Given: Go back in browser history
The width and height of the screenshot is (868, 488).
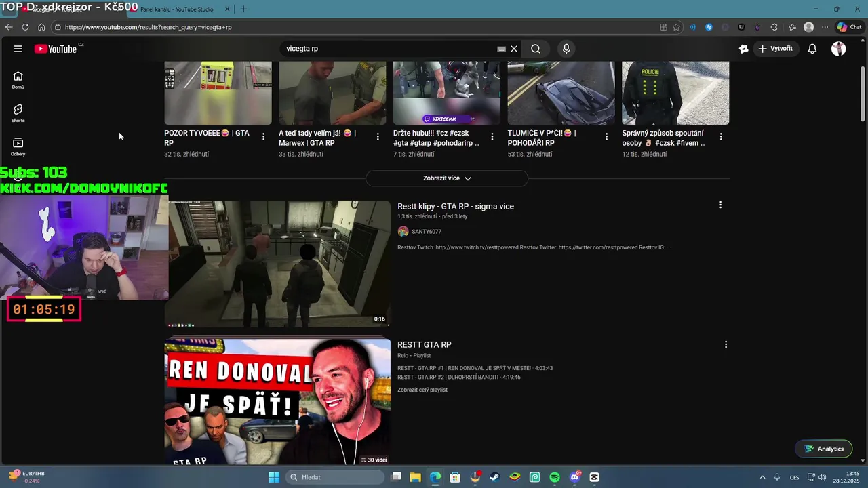Looking at the screenshot, I should pos(9,27).
